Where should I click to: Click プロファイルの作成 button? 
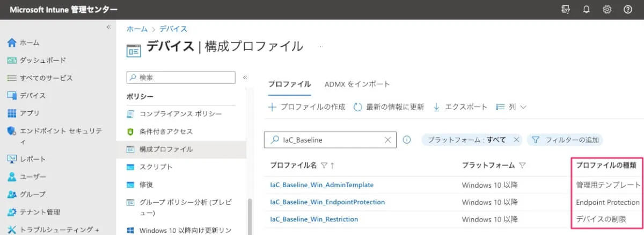pyautogui.click(x=306, y=107)
